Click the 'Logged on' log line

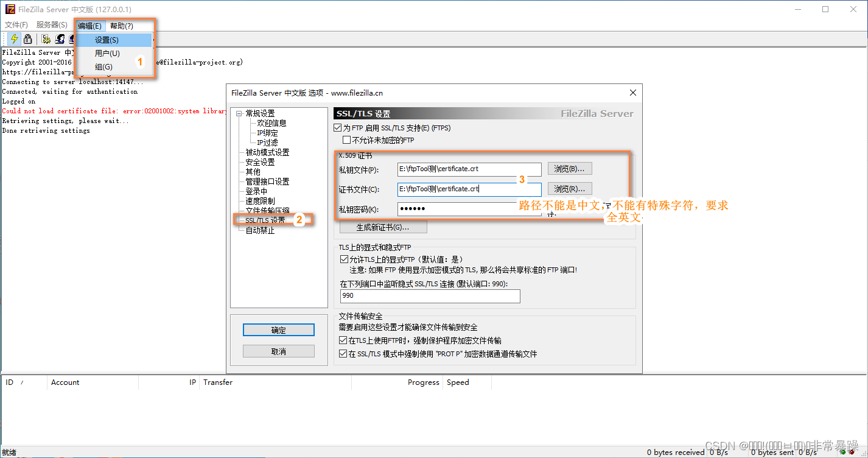click(19, 101)
